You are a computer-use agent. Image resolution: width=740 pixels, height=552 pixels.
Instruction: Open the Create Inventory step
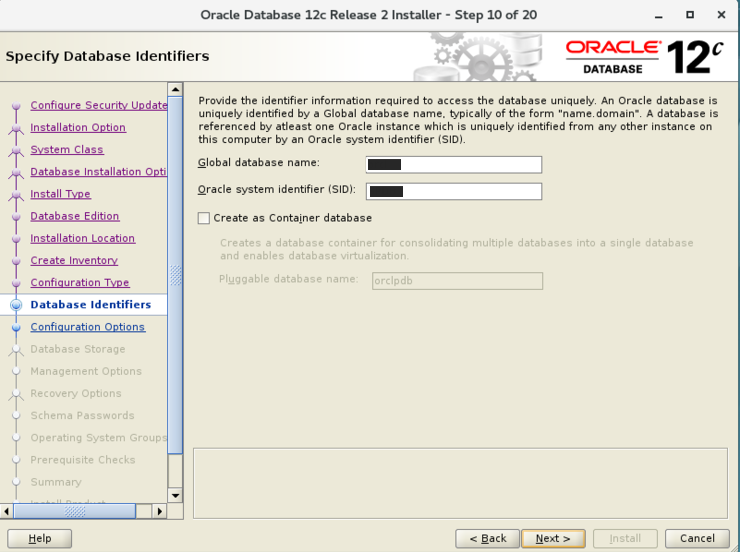coord(74,260)
